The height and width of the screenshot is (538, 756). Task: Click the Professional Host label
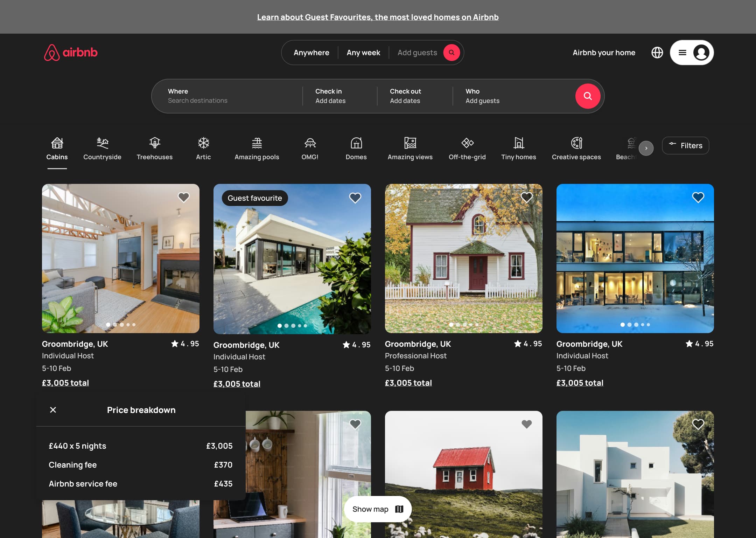(x=416, y=356)
